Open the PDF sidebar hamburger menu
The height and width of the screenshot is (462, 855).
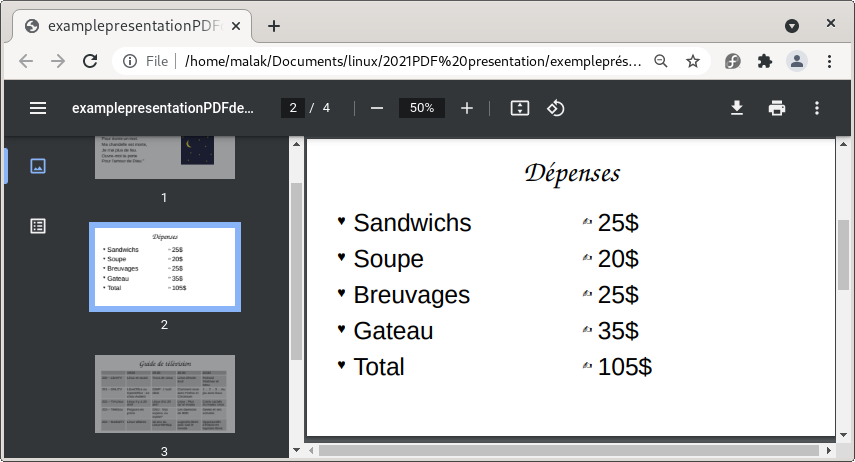tap(38, 108)
